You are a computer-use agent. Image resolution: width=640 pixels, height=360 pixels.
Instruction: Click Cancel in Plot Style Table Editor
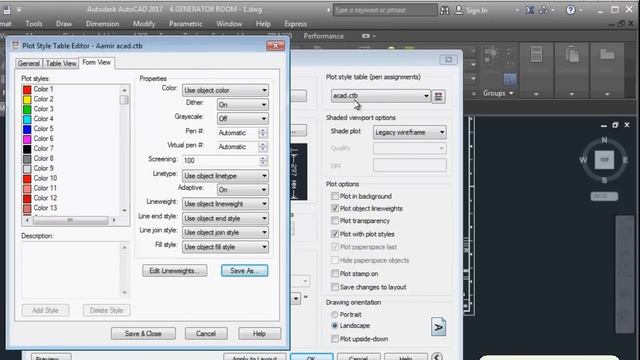206,333
